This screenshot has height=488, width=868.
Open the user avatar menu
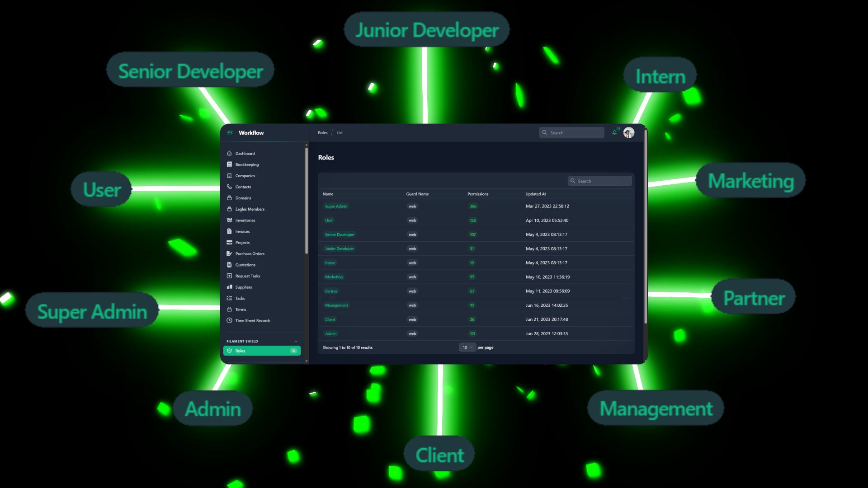point(629,133)
